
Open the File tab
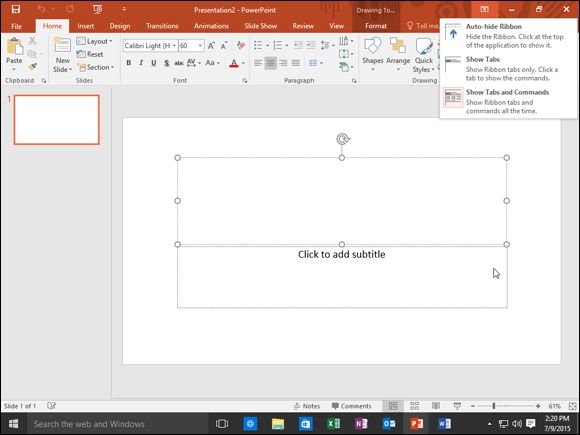coord(16,26)
